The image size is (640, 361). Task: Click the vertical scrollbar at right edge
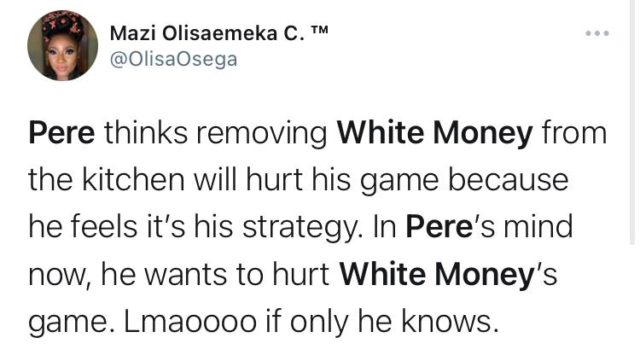(632, 123)
